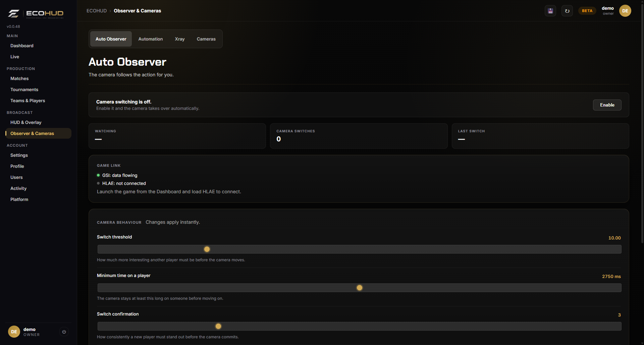This screenshot has width=644, height=345.
Task: Adjust Minimum time on a player slider
Action: click(359, 288)
